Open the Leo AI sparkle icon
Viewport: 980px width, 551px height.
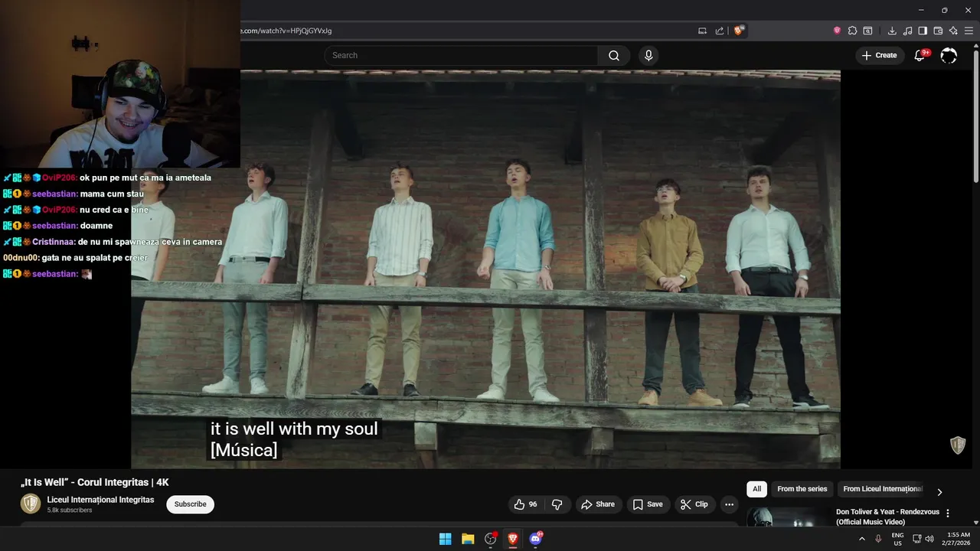coord(953,31)
